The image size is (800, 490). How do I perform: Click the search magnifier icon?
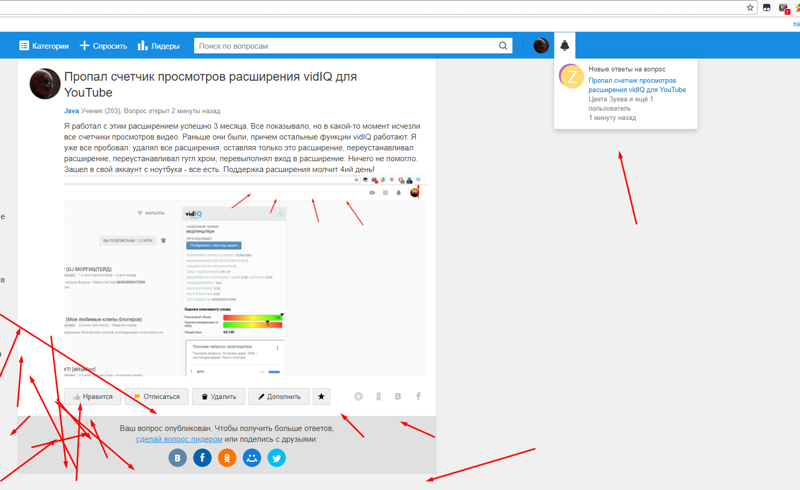(x=503, y=46)
